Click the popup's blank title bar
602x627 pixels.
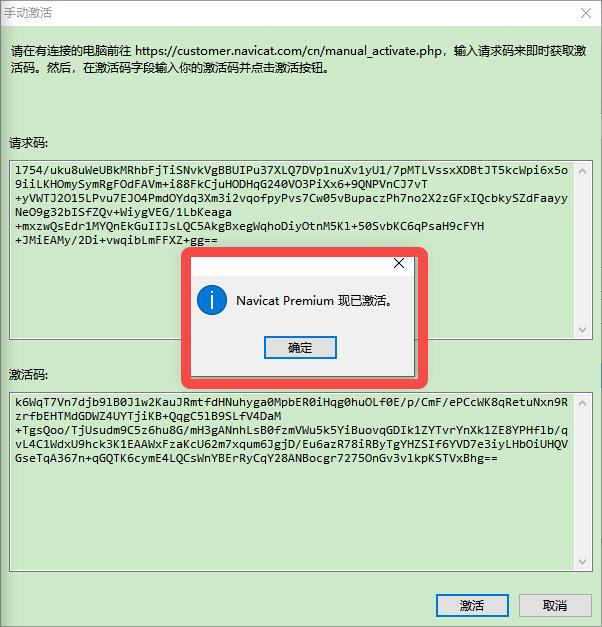pyautogui.click(x=290, y=266)
